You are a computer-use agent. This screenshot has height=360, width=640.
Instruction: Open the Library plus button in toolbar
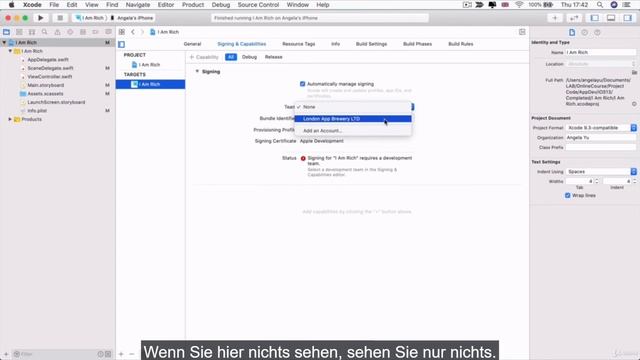[x=555, y=18]
